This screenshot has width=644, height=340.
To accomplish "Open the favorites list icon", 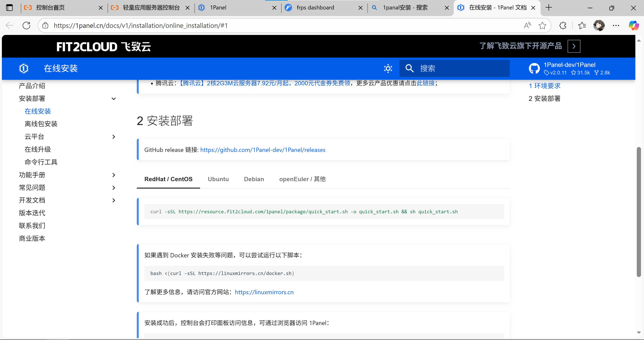I will click(582, 25).
